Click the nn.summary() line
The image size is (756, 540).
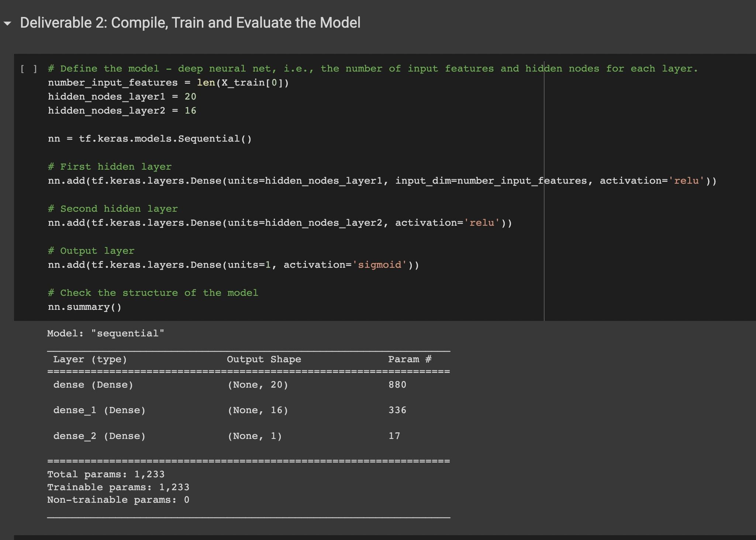tap(85, 307)
